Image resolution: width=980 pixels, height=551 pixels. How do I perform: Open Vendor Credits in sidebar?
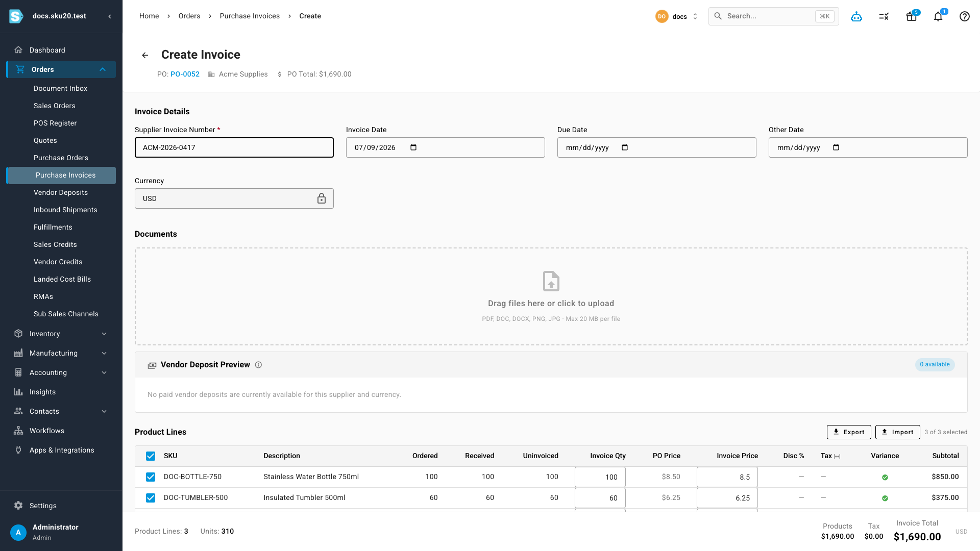click(x=58, y=262)
